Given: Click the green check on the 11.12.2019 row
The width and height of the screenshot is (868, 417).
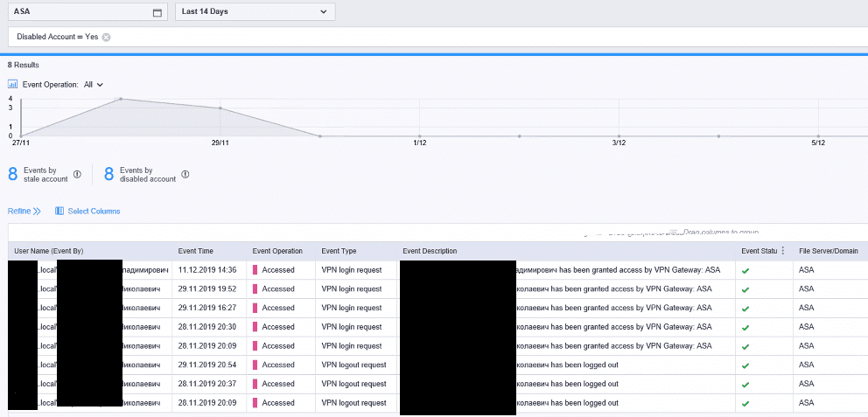Looking at the screenshot, I should coord(745,271).
